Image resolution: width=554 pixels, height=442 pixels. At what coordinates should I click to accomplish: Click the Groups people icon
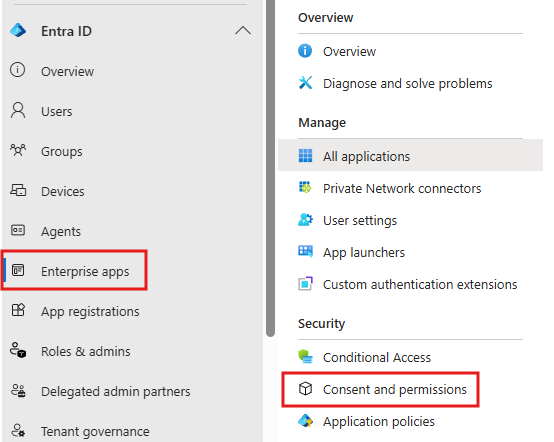18,151
